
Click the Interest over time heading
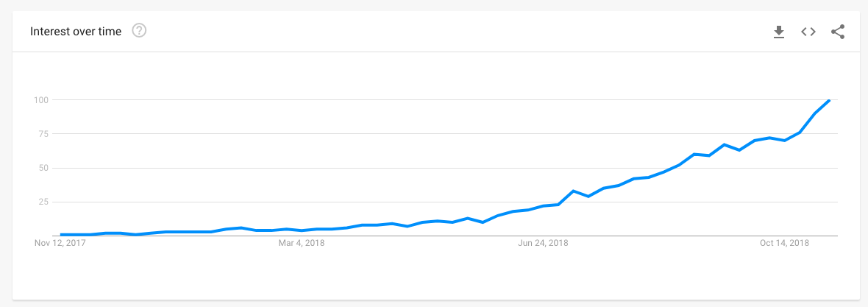tap(75, 32)
